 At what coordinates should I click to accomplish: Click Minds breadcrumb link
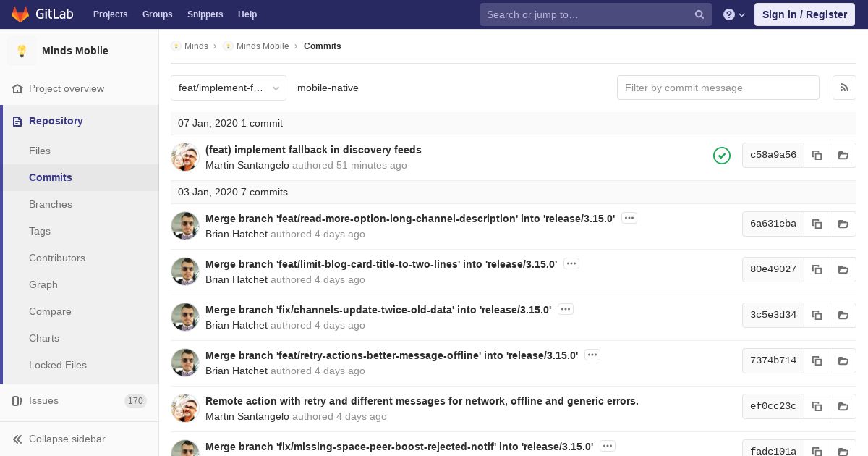(196, 46)
